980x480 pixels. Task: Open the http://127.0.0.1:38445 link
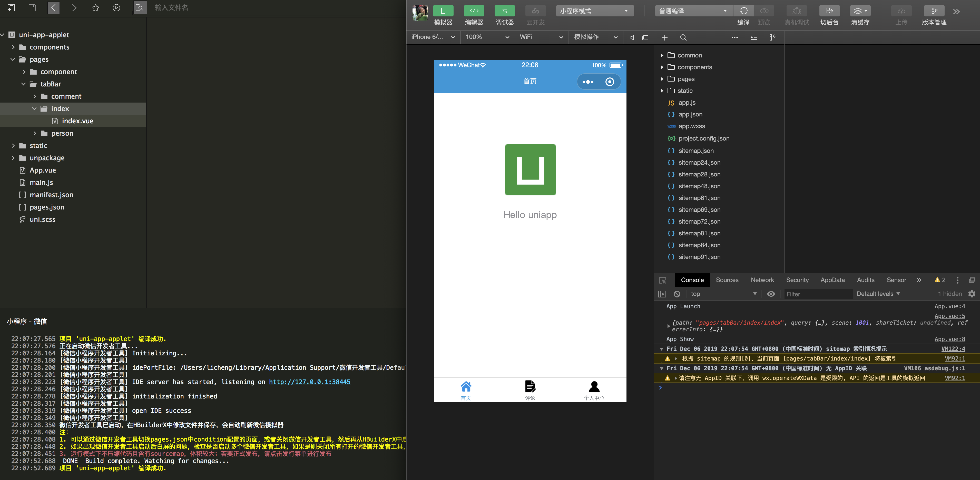[309, 382]
